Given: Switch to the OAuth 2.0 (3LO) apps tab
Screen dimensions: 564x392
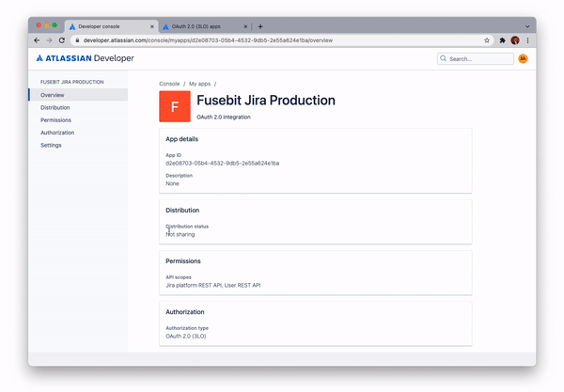Looking at the screenshot, I should pyautogui.click(x=205, y=26).
